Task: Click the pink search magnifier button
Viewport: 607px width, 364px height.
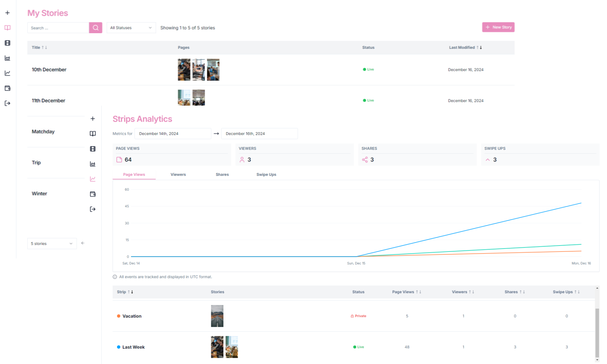Action: point(96,27)
